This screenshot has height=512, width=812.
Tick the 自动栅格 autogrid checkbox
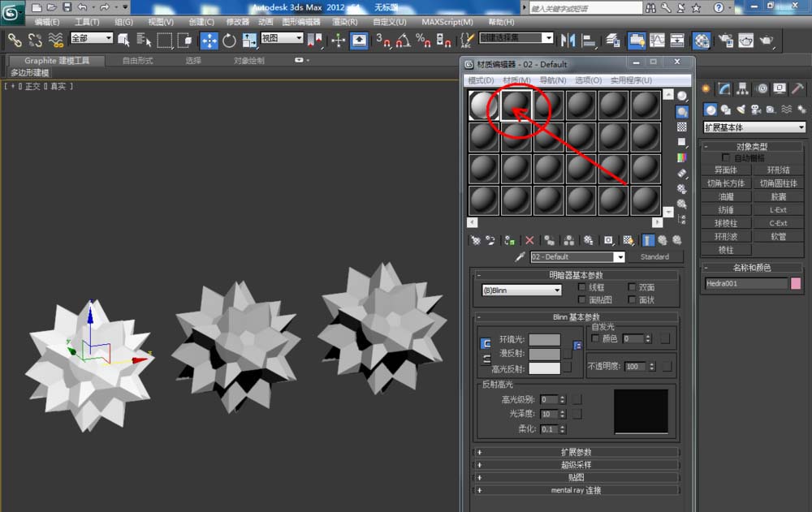725,157
